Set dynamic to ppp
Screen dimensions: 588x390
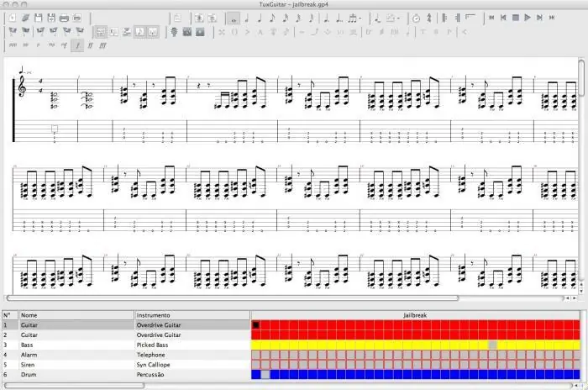(x=13, y=45)
